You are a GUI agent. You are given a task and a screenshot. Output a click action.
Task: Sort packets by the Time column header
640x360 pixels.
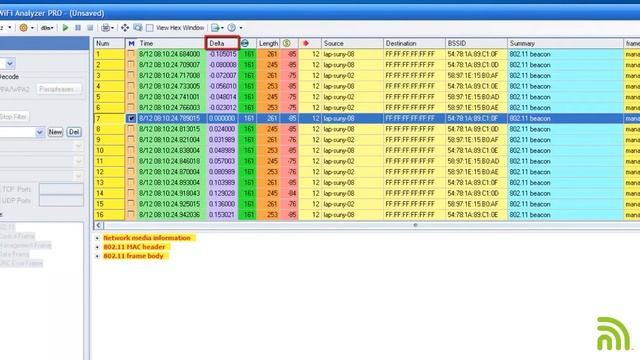[x=171, y=43]
